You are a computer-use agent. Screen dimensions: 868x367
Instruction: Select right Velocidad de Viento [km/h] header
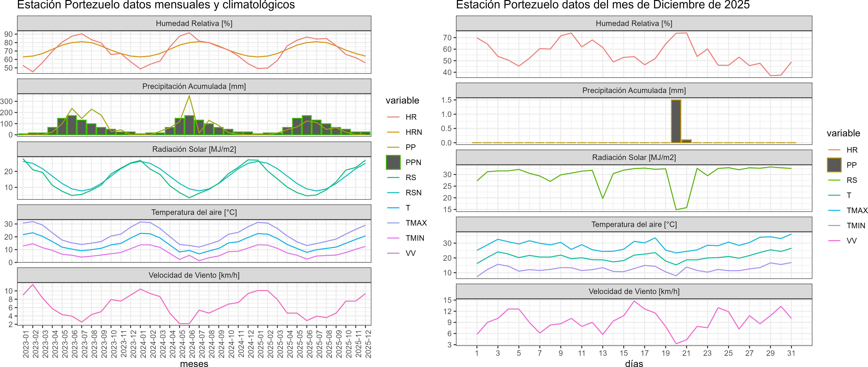pyautogui.click(x=634, y=291)
